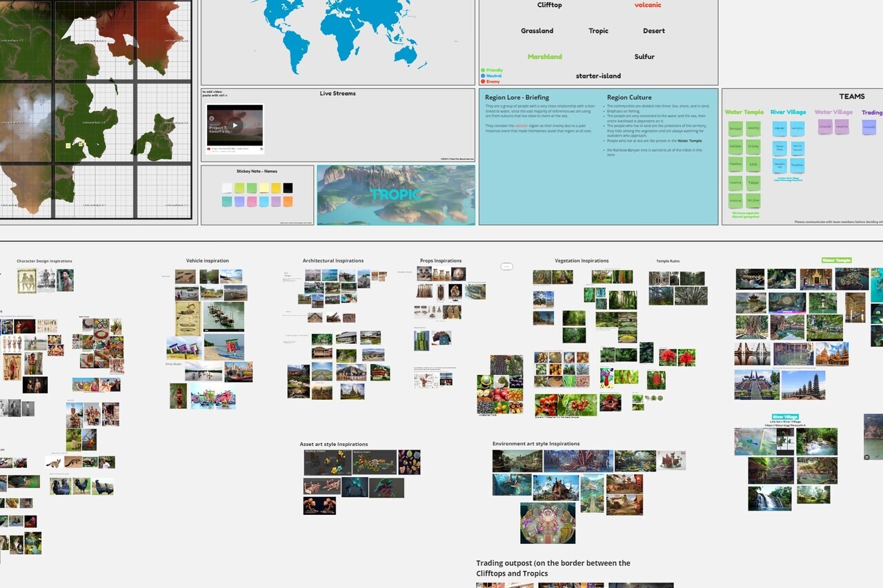
Task: Click the options icon beside the video title
Action: (261, 149)
